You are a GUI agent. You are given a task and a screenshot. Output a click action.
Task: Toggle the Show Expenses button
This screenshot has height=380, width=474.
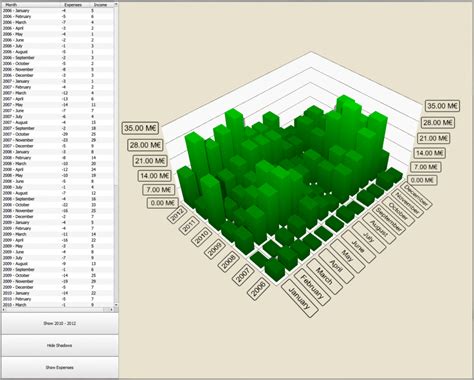[59, 367]
